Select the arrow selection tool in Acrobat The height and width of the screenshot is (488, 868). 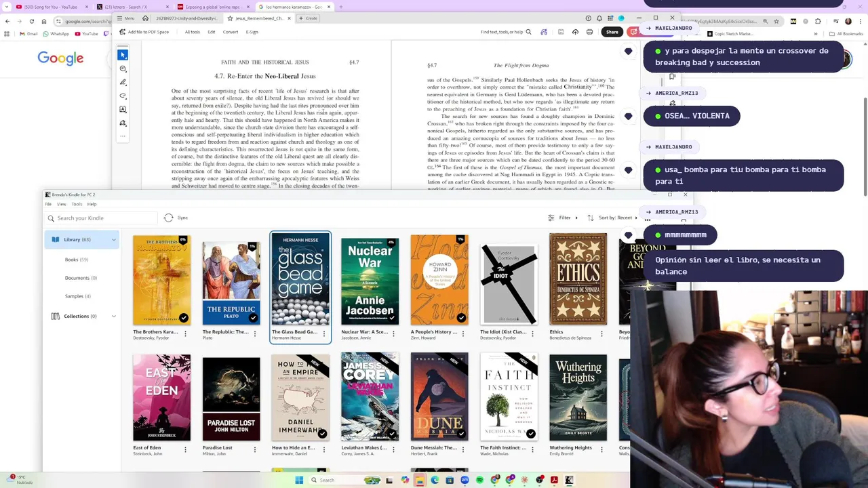(123, 55)
